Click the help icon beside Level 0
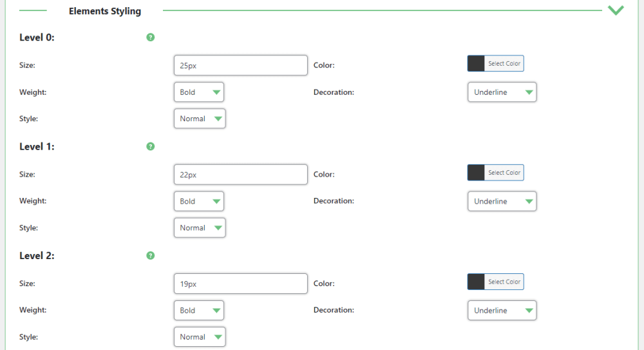Image resolution: width=644 pixels, height=350 pixels. [150, 37]
